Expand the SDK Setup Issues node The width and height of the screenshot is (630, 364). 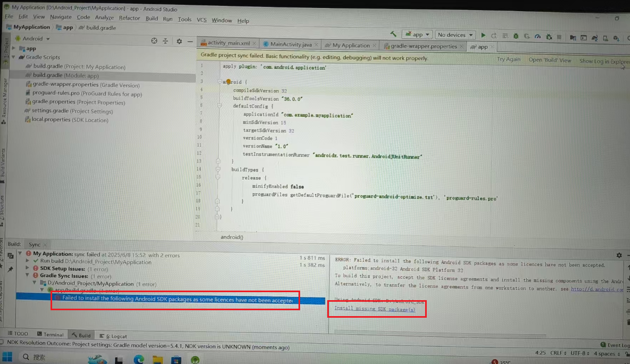pyautogui.click(x=27, y=268)
